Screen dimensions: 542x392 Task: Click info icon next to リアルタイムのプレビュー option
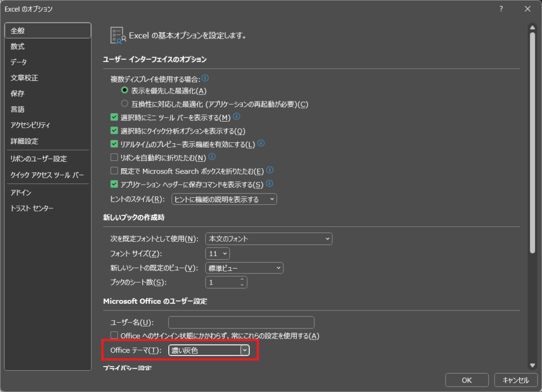click(261, 143)
